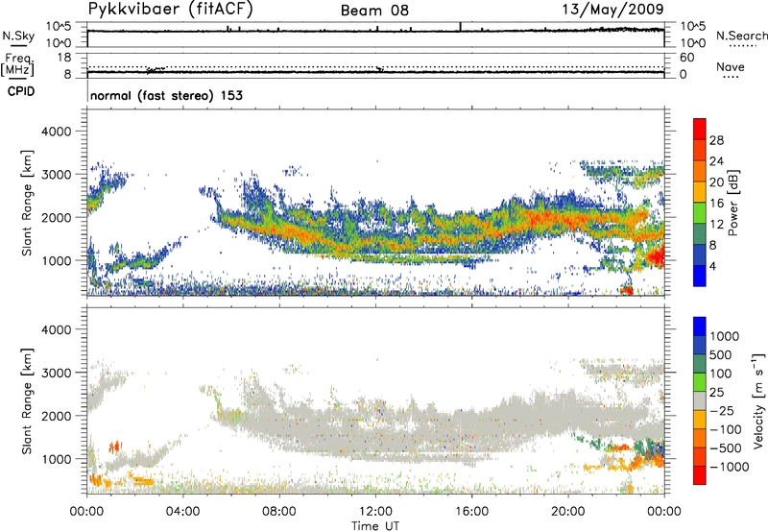Click the '16:00' time tick label
Viewport: 768px width, 532px height.
[x=471, y=512]
